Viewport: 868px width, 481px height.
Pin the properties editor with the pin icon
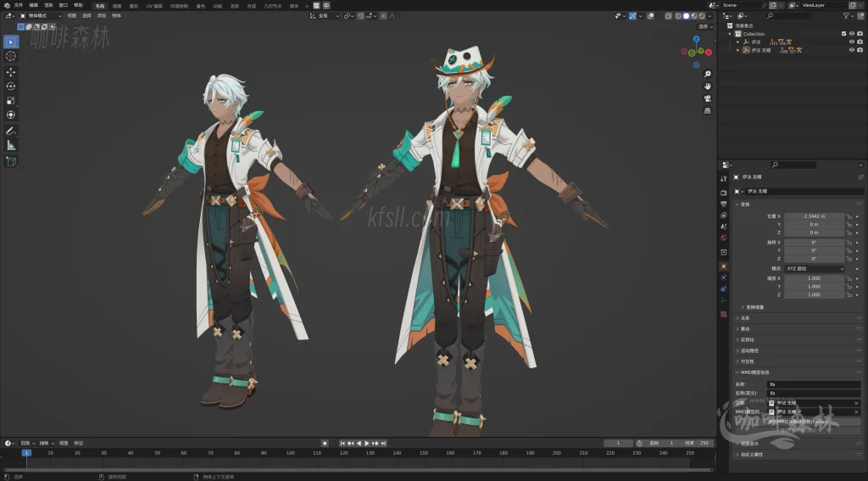coord(860,176)
